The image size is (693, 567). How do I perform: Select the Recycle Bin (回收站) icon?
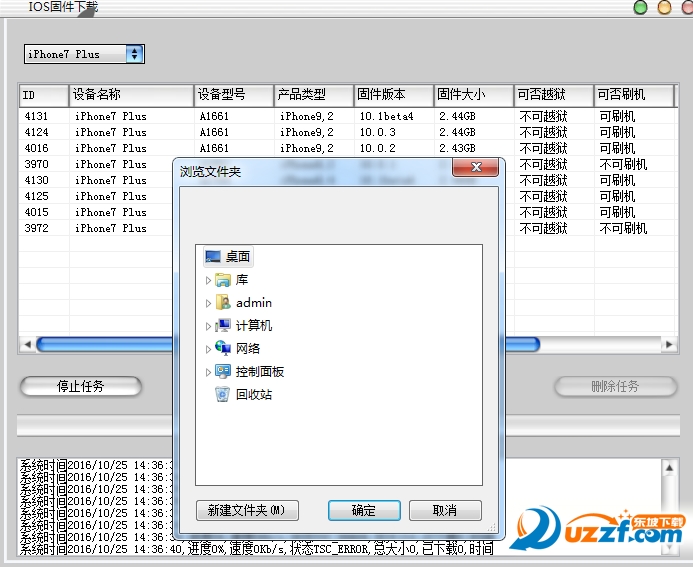point(223,394)
